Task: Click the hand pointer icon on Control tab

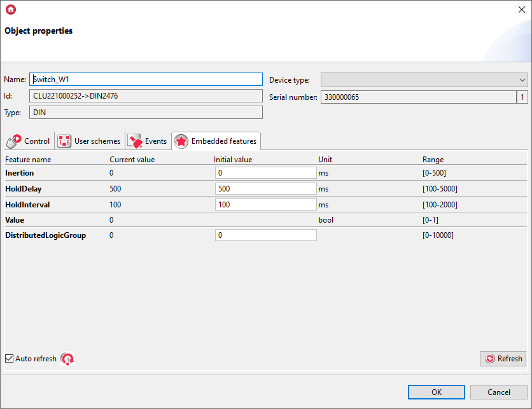Action: 13,141
